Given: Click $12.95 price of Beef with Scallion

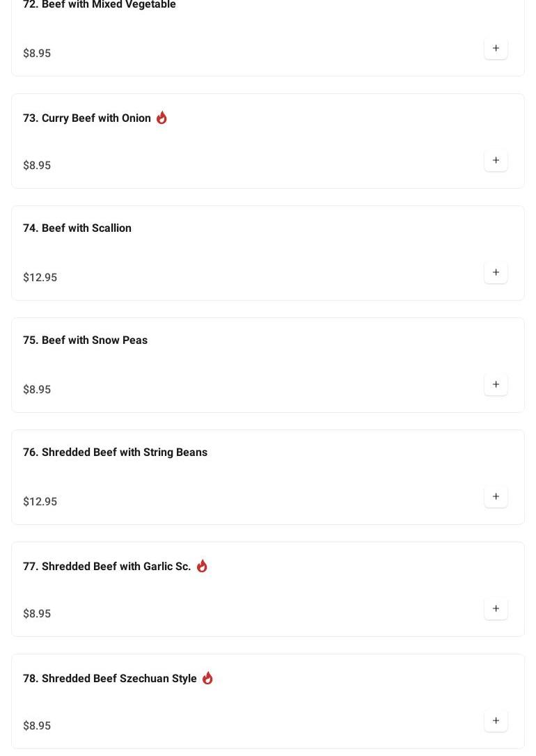Looking at the screenshot, I should [40, 278].
